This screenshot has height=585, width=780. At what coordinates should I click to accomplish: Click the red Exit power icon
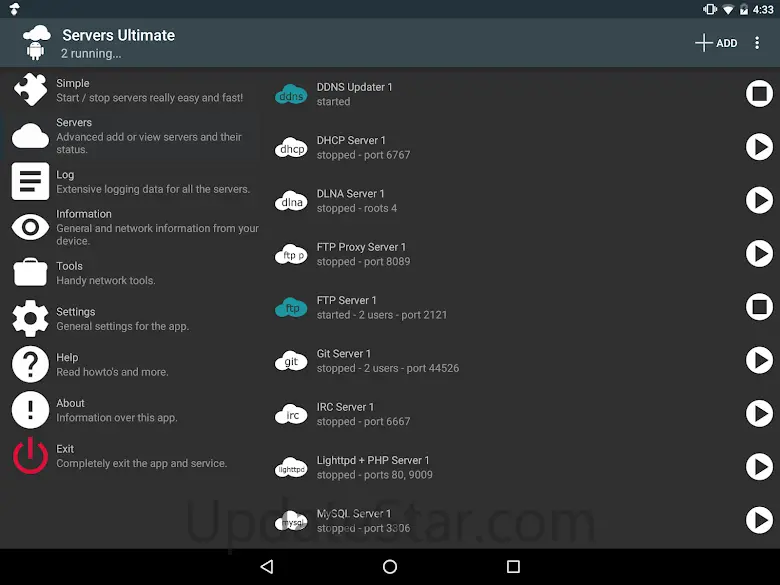(x=30, y=456)
